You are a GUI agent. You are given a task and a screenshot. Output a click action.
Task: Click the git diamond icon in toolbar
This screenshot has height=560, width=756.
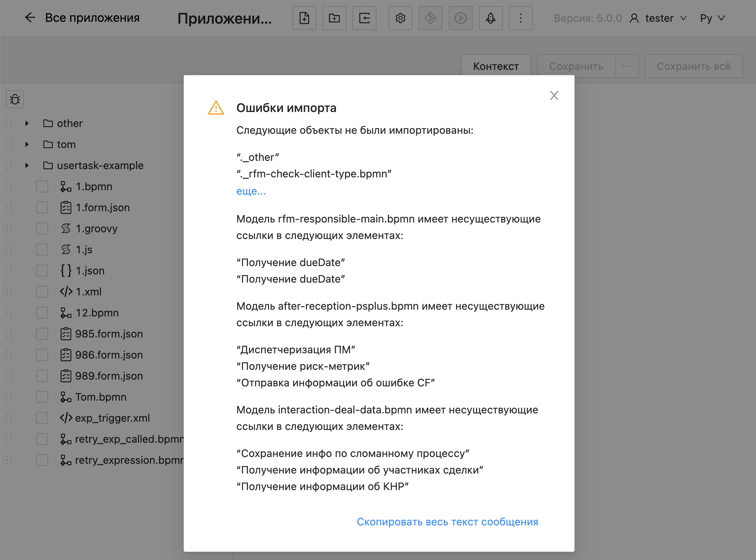pos(430,18)
